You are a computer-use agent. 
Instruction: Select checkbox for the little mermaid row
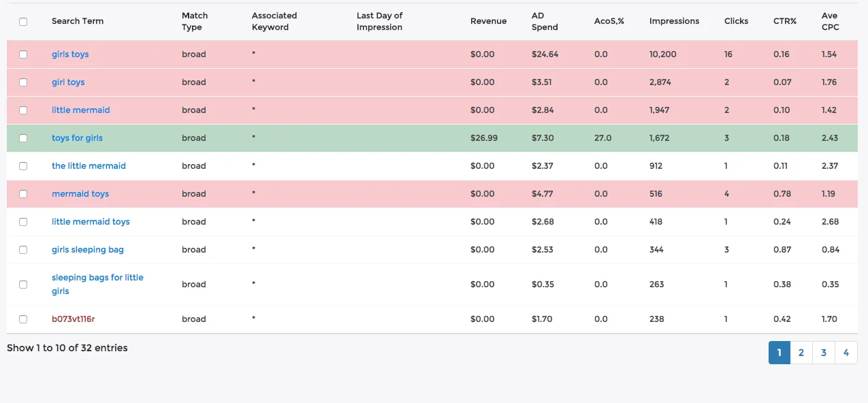pos(23,166)
